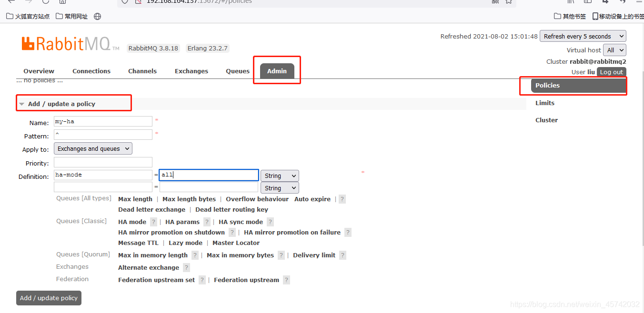Click the HA sync mode link

tap(241, 222)
